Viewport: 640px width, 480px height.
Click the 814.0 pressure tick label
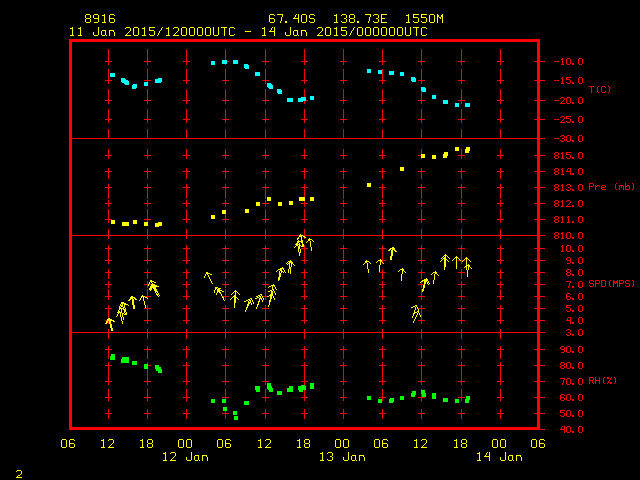click(x=569, y=172)
